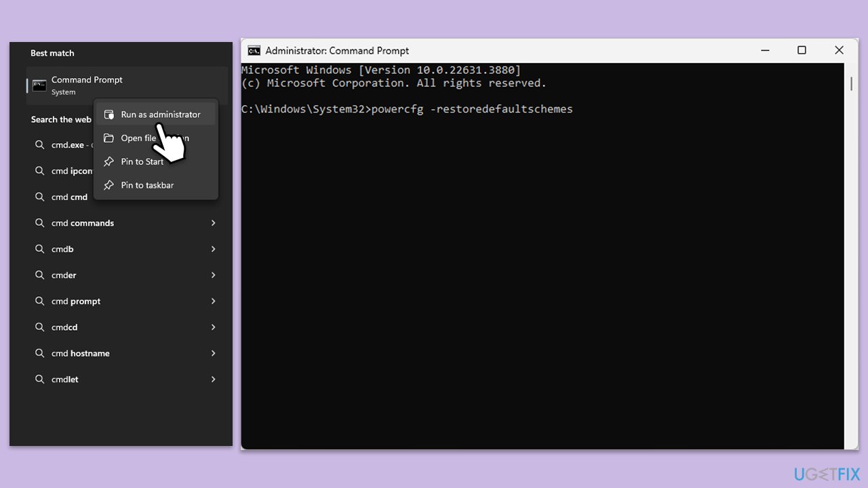
Task: Click the Search the web heading
Action: pos(61,119)
